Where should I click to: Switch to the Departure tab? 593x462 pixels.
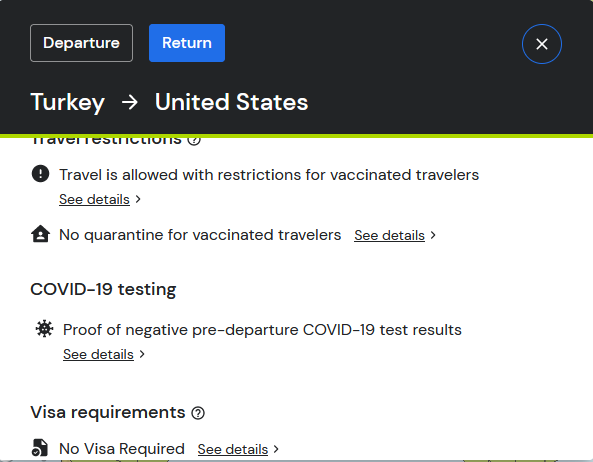pyautogui.click(x=81, y=43)
